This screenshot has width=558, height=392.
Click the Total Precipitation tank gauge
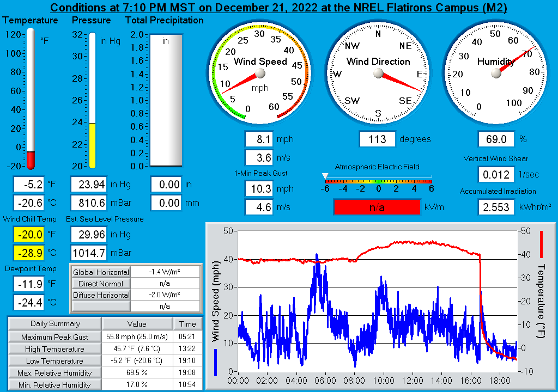click(166, 100)
